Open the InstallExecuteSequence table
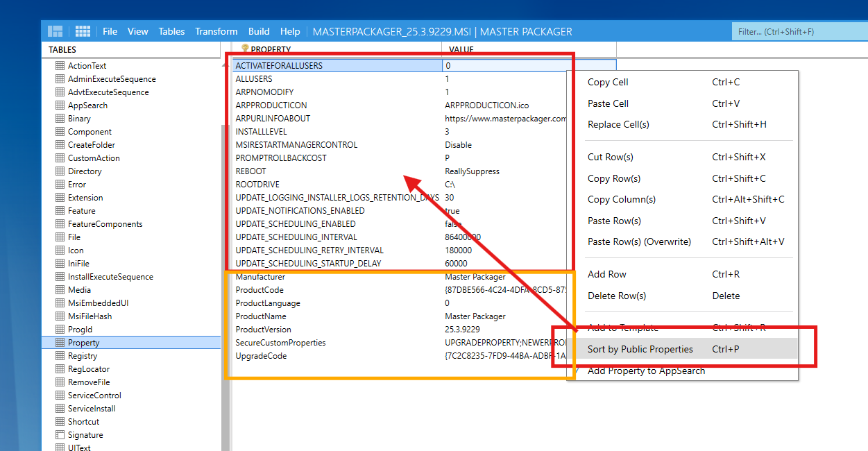This screenshot has height=451, width=868. [110, 277]
